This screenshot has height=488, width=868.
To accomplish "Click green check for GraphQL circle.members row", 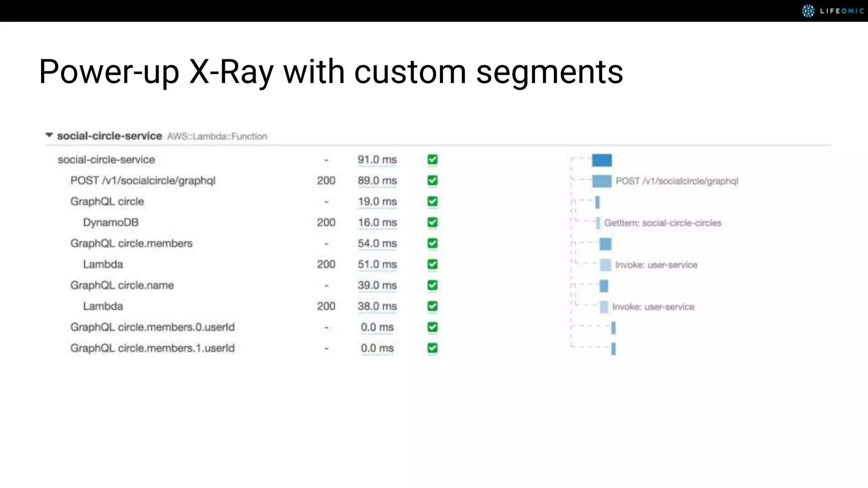I will point(432,244).
